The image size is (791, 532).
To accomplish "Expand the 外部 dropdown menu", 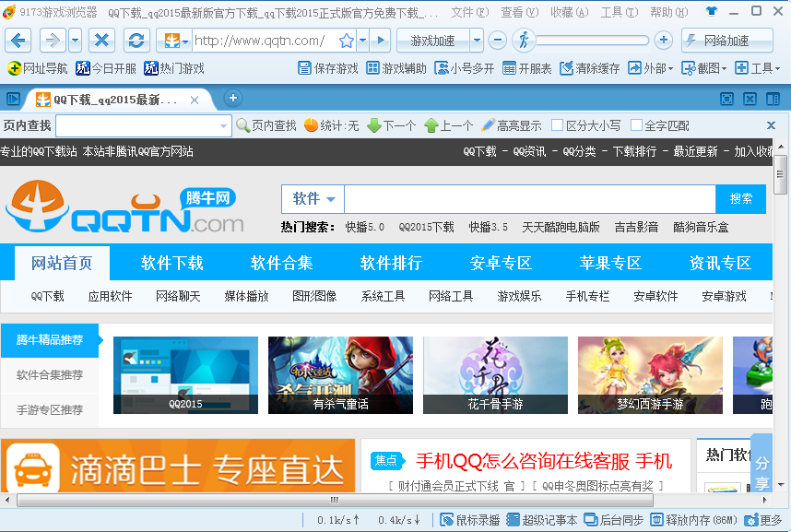I will (x=670, y=68).
